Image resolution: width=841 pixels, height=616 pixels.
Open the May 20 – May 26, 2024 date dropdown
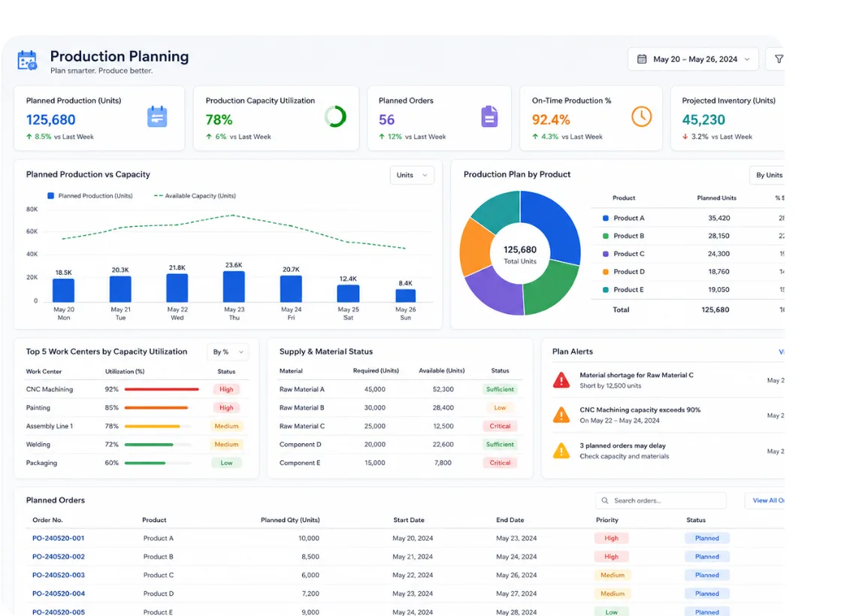(x=693, y=59)
